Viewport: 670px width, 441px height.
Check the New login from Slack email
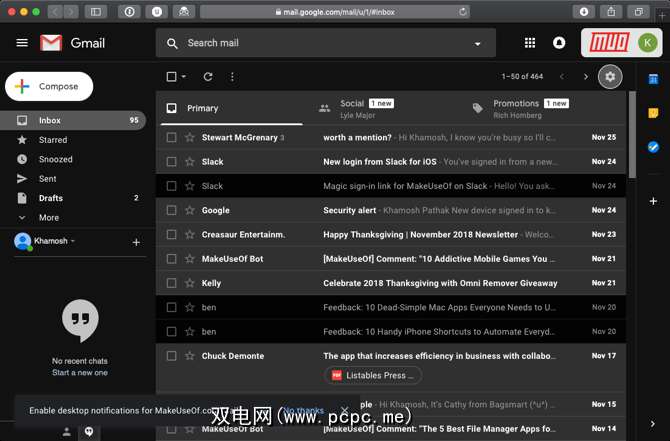(x=171, y=162)
